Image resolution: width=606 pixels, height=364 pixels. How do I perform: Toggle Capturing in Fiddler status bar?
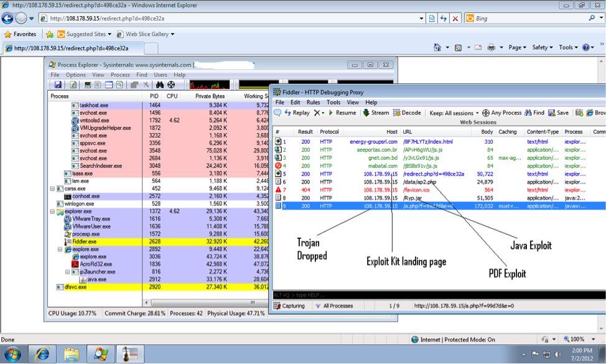point(289,306)
